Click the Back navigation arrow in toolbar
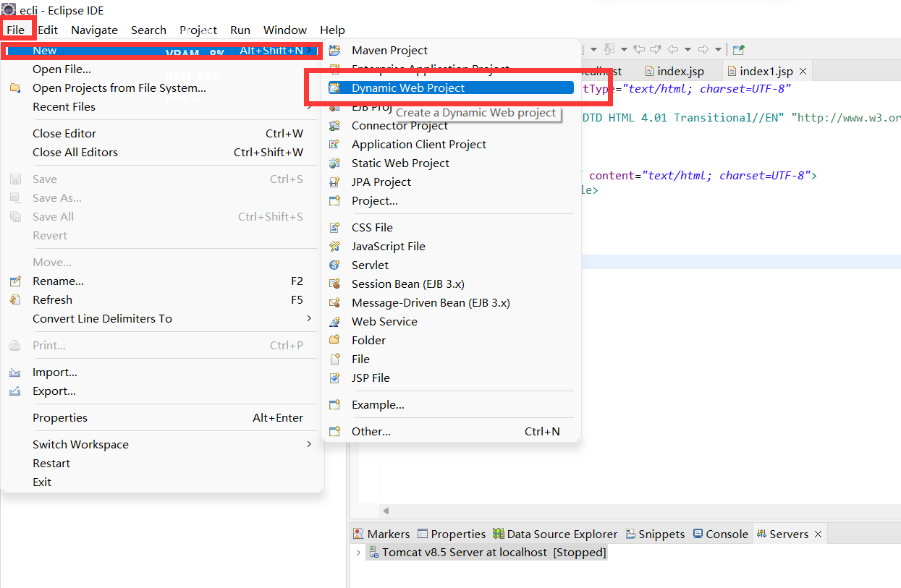Viewport: 901px width, 588px height. point(673,49)
